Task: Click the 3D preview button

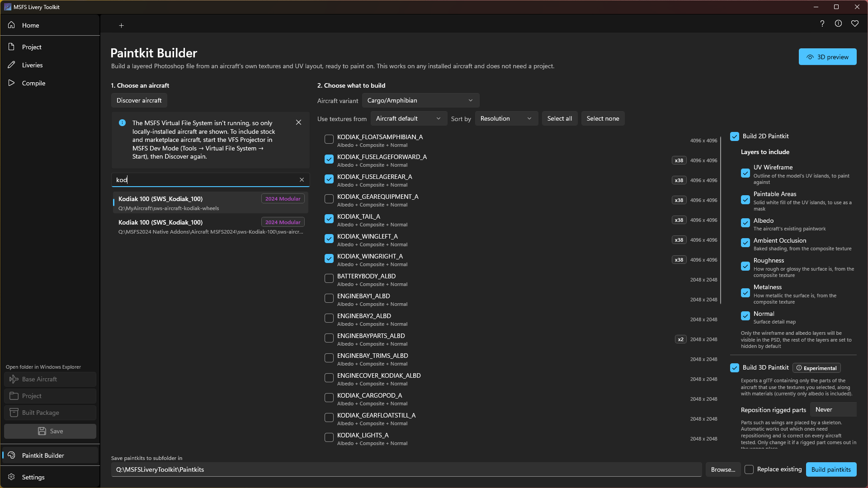Action: 827,57
